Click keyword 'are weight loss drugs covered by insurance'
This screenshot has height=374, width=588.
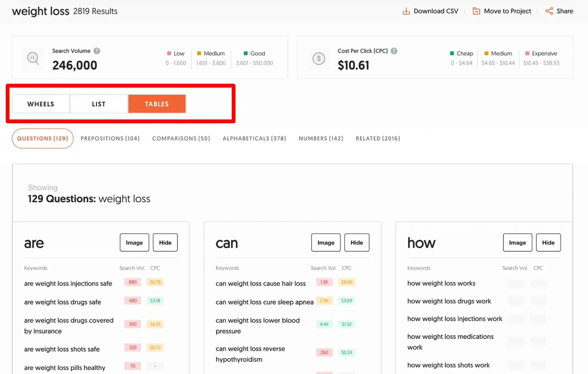pyautogui.click(x=69, y=326)
